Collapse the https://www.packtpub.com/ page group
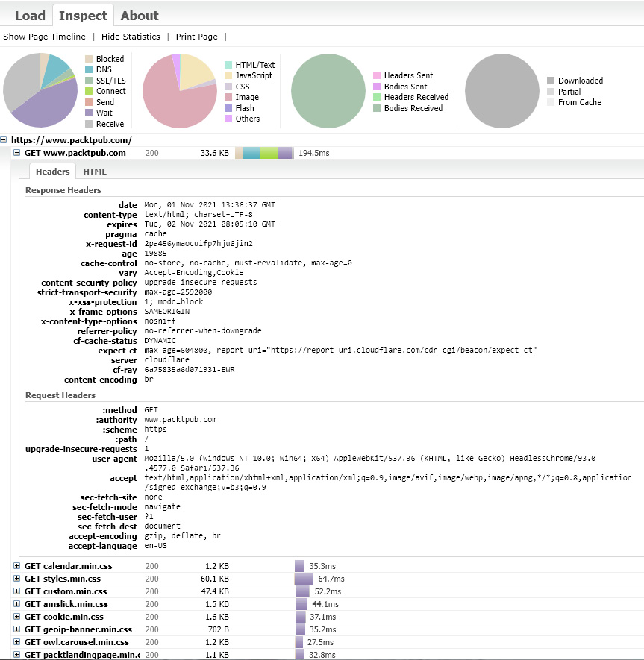The height and width of the screenshot is (660, 644). pos(4,139)
